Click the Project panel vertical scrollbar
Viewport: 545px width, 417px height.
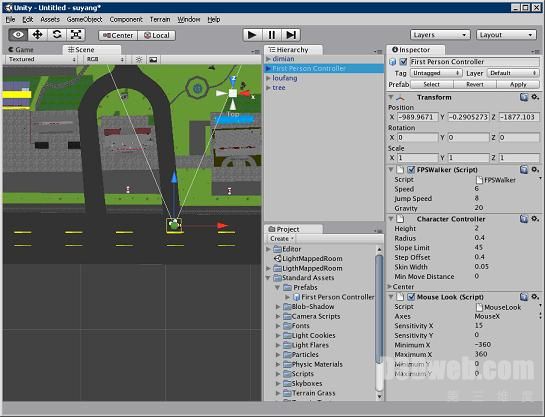tap(379, 309)
